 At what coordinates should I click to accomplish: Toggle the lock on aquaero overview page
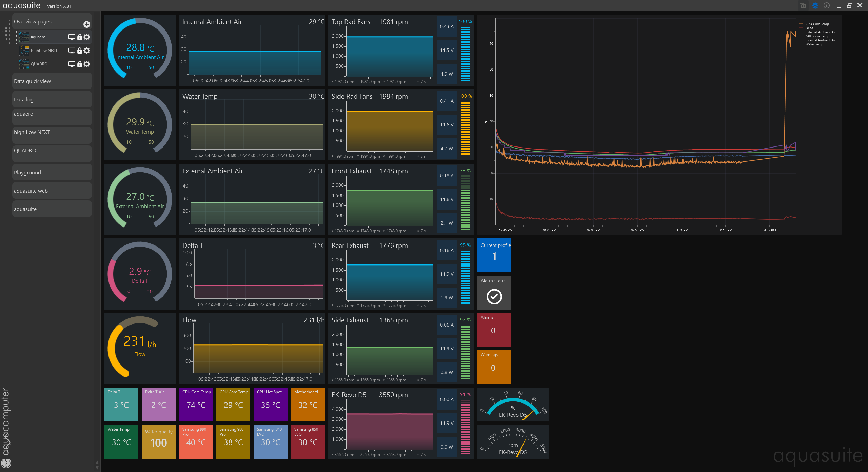coord(80,37)
